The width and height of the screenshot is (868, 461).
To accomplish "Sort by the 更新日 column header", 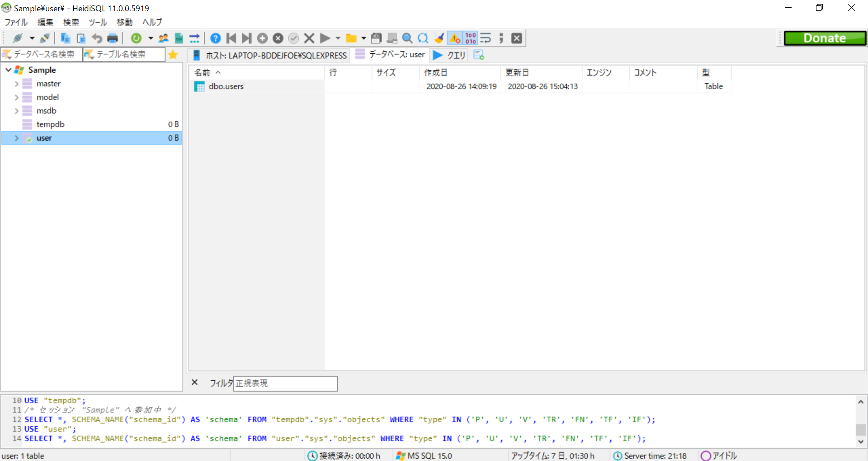I will click(541, 73).
